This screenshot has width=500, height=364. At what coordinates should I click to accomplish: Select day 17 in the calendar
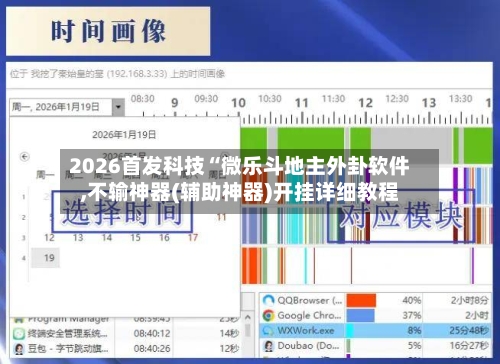[x=193, y=238]
